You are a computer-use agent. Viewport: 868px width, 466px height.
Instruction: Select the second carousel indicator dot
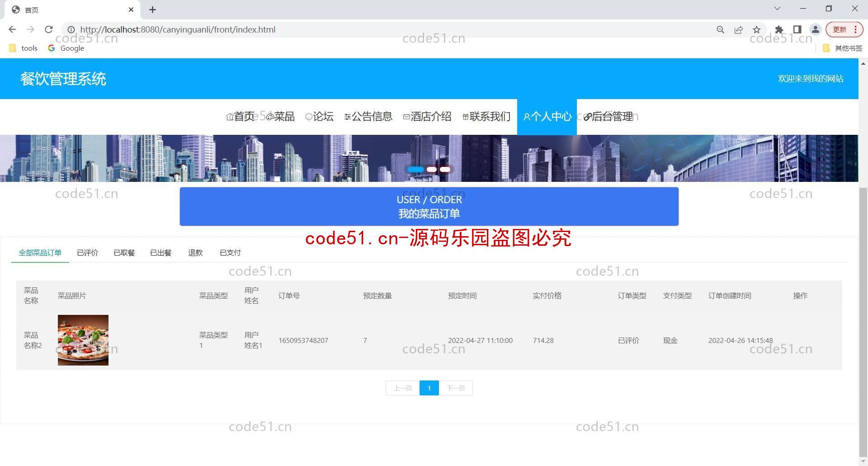(432, 170)
